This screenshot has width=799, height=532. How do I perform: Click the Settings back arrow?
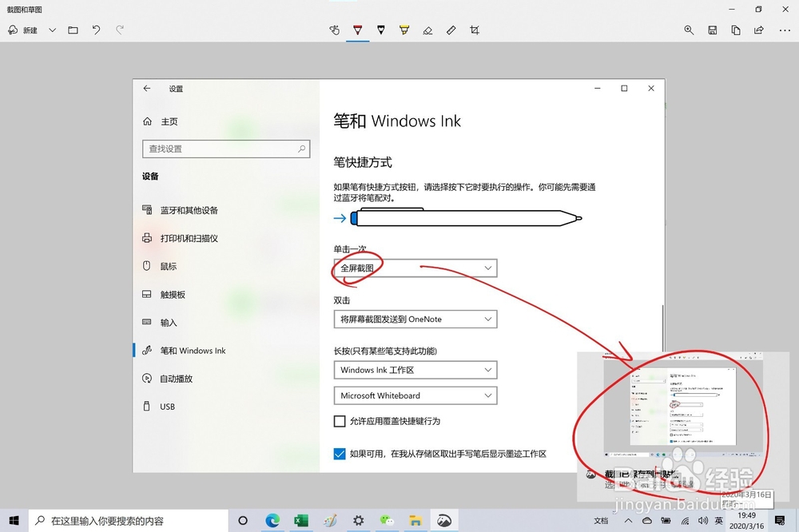click(x=146, y=89)
